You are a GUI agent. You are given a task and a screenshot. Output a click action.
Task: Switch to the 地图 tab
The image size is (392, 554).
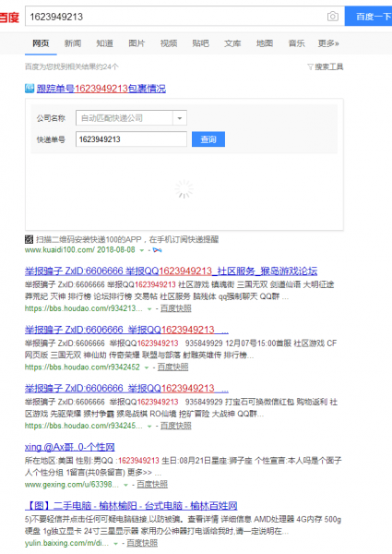265,43
